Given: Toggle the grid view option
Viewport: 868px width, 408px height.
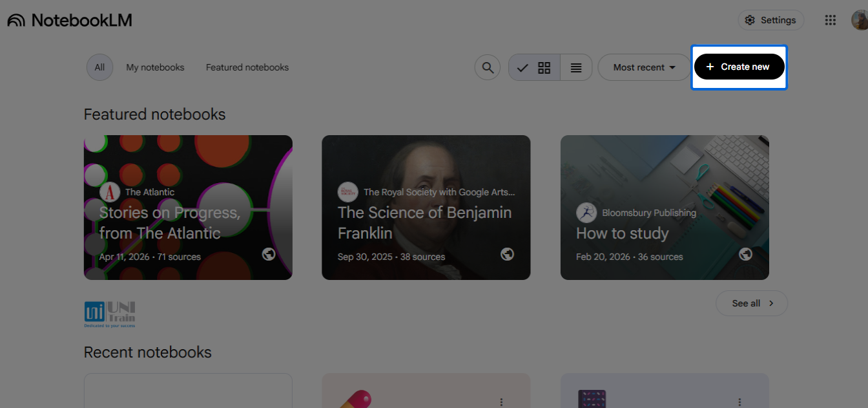Looking at the screenshot, I should (535, 67).
